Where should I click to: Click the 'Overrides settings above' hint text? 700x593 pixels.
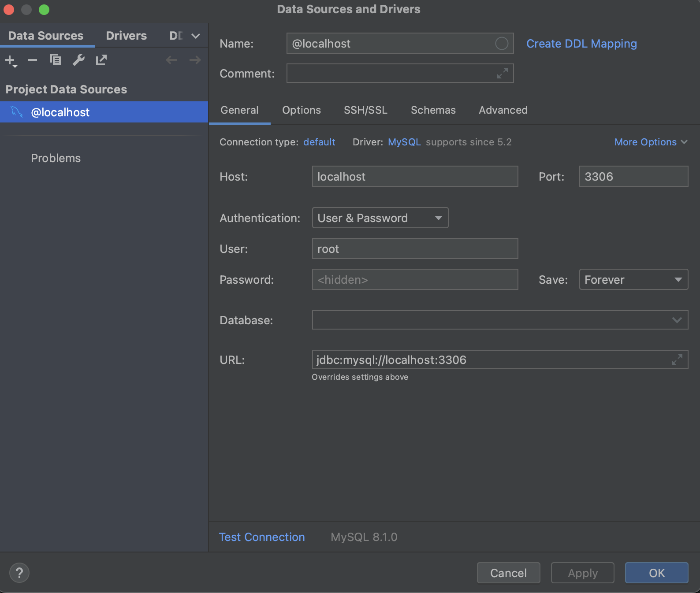click(360, 377)
